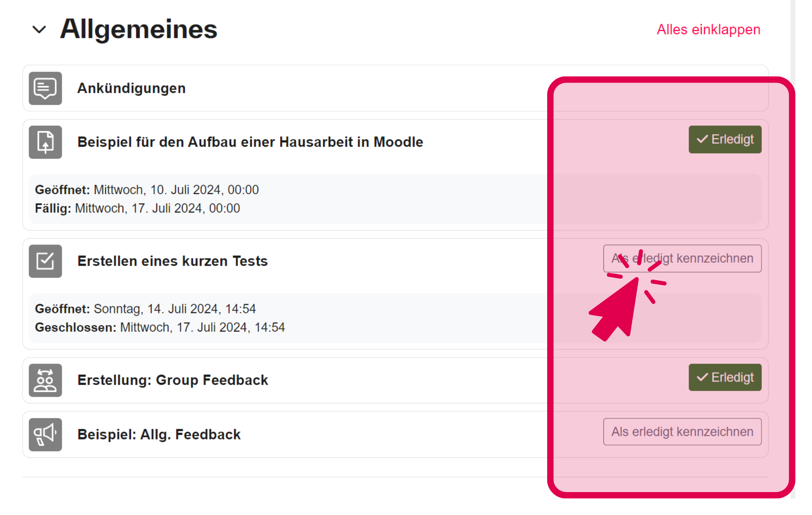Toggle Erledigt status for the Hausarbeit activity
This screenshot has height=515, width=812.
click(x=725, y=140)
